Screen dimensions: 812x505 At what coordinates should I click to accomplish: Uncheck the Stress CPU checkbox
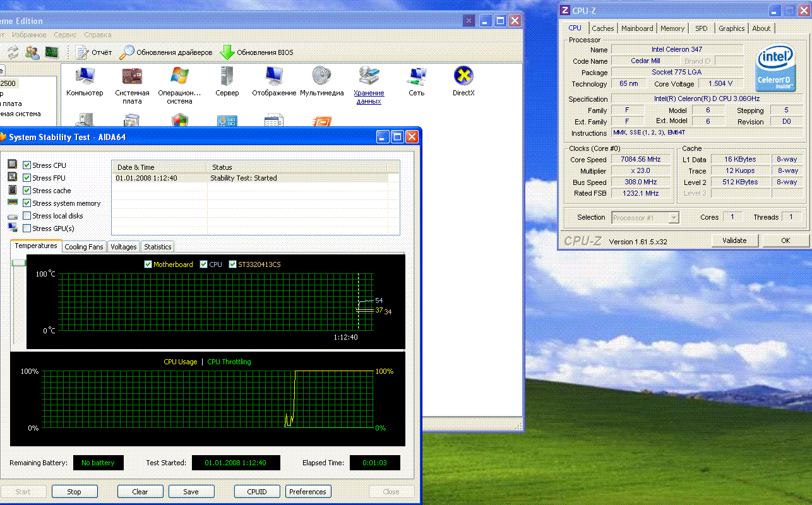pos(27,165)
